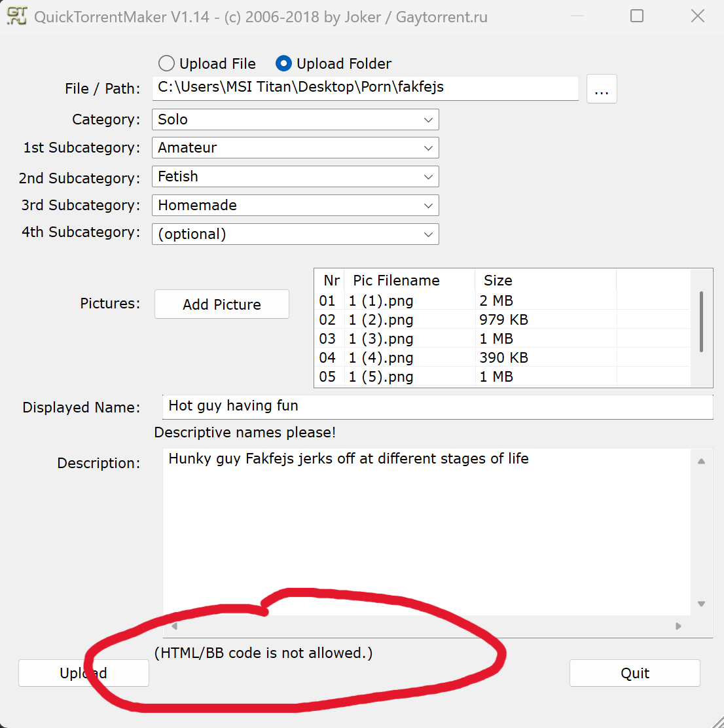The width and height of the screenshot is (724, 728).
Task: Click the browse "..." button beside the path
Action: [602, 89]
